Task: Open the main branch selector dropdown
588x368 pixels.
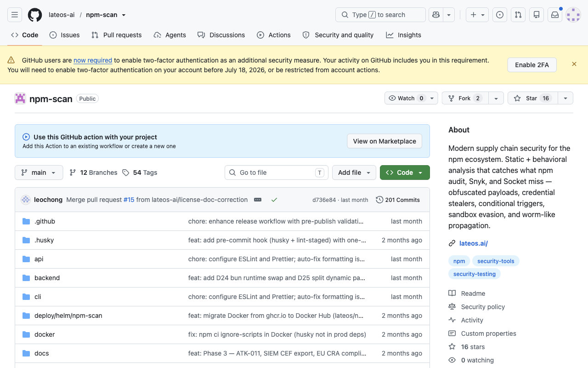Action: [39, 172]
